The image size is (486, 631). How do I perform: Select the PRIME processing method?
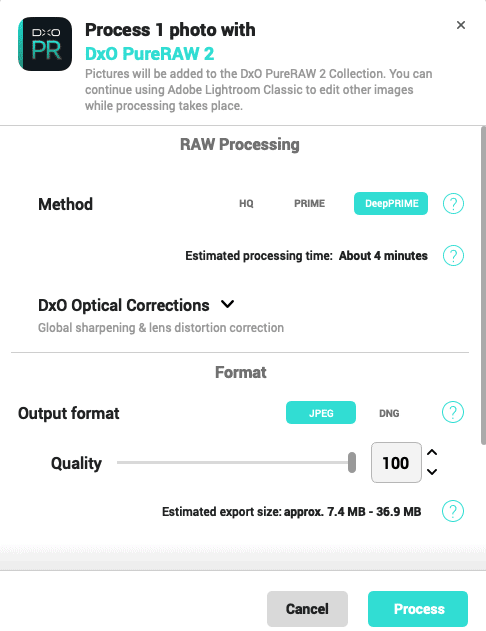click(x=309, y=204)
